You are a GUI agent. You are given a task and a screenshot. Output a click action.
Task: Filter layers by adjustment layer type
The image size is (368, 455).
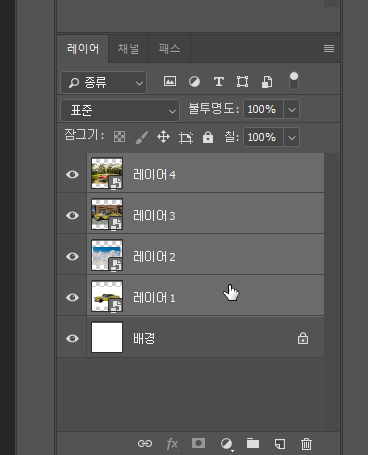194,81
